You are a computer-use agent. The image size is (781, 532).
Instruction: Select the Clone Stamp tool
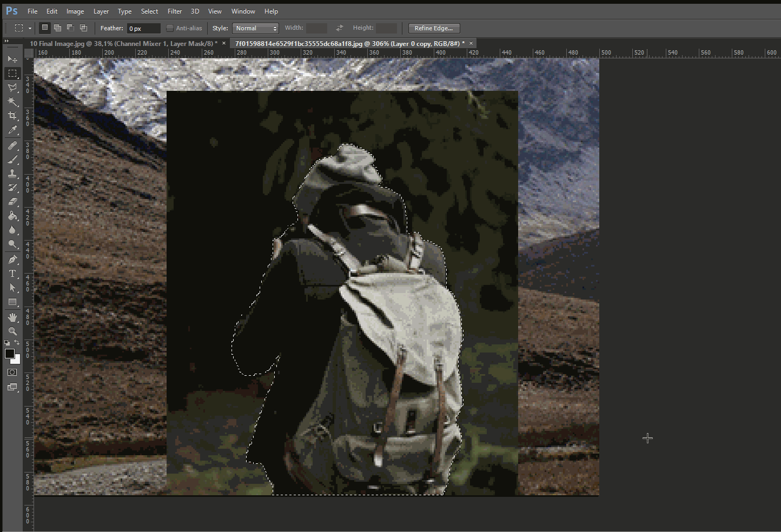pos(12,174)
